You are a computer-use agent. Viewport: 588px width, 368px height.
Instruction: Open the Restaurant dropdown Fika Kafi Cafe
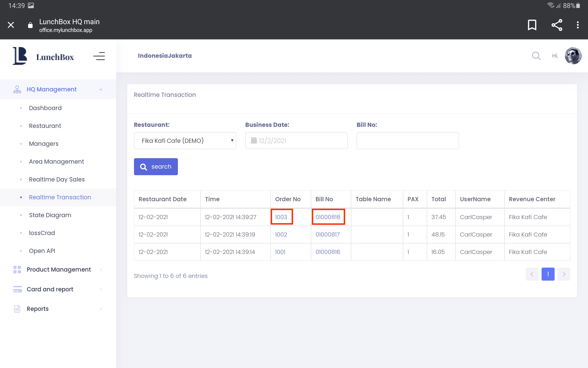(185, 141)
